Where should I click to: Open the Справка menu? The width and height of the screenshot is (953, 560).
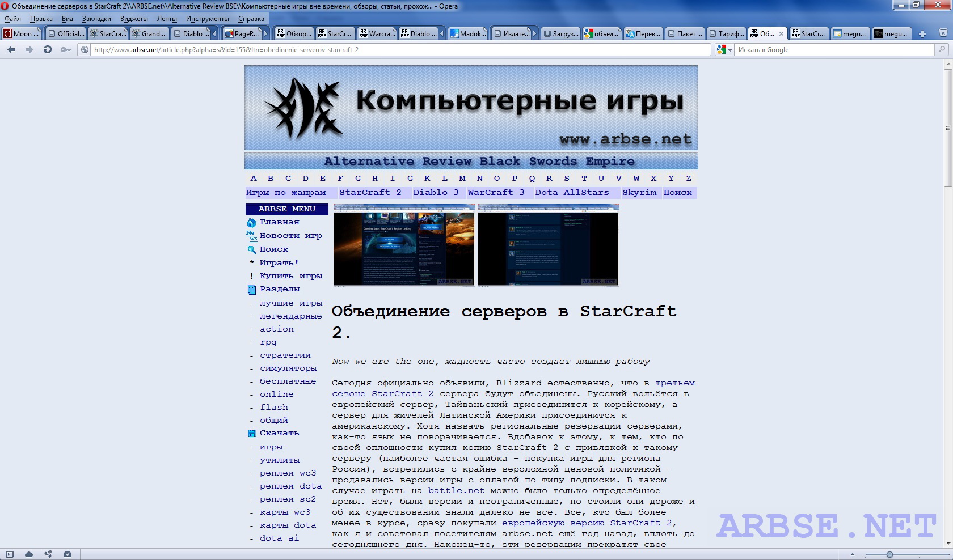[251, 19]
